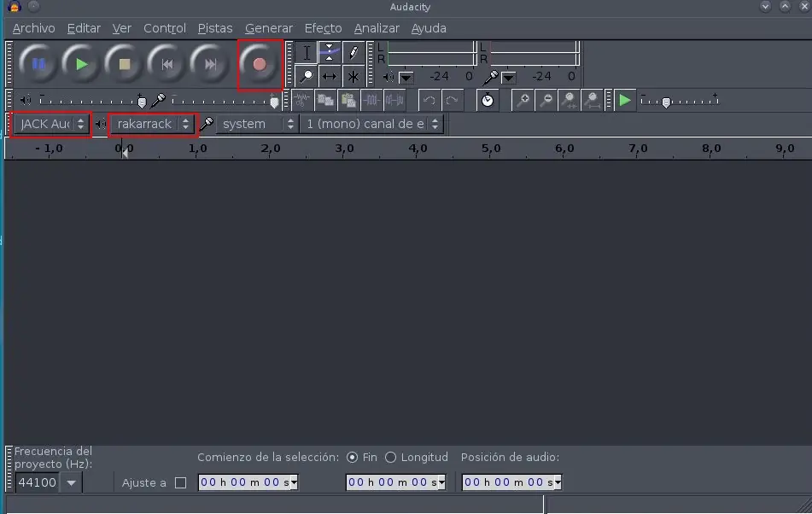Click the selection start time field
The image size is (812, 514).
click(x=244, y=482)
